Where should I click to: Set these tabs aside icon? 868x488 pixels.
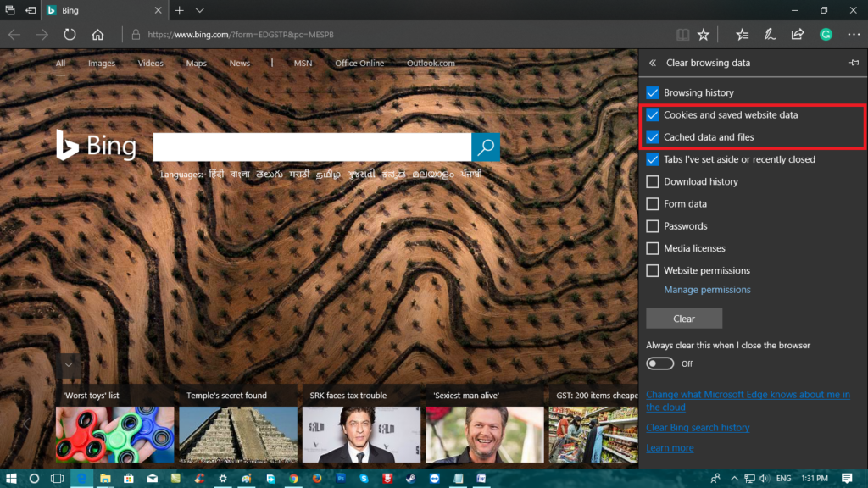click(x=31, y=10)
